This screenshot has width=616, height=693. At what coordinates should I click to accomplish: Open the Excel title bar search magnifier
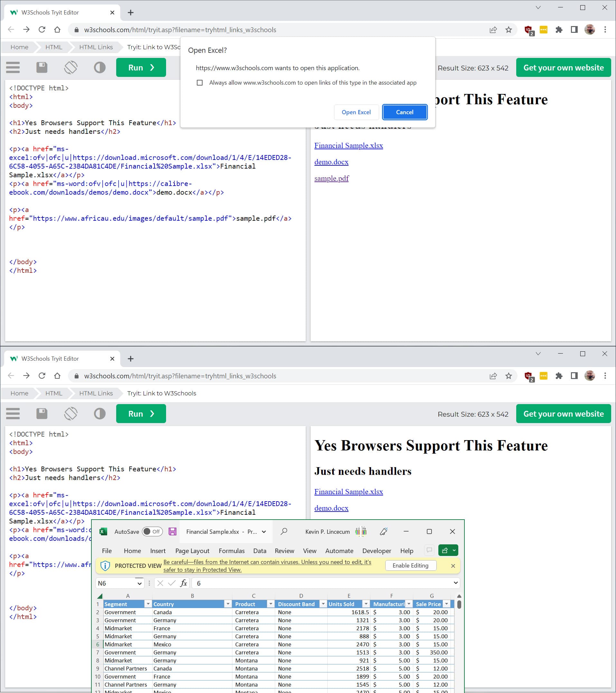coord(284,531)
